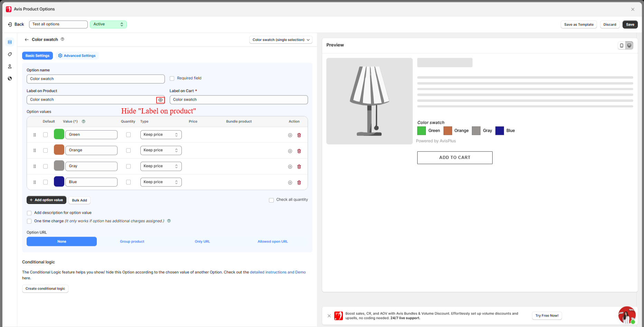The image size is (644, 327).
Task: Expand Color swatch (single selection) type dropdown
Action: (x=280, y=40)
